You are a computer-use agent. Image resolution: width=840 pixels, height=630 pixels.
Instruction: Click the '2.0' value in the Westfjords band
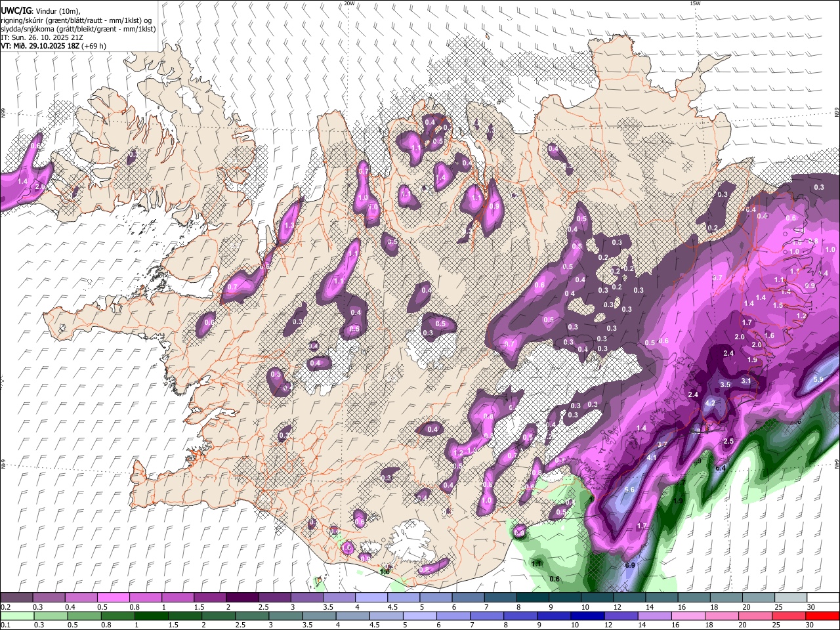(x=39, y=187)
